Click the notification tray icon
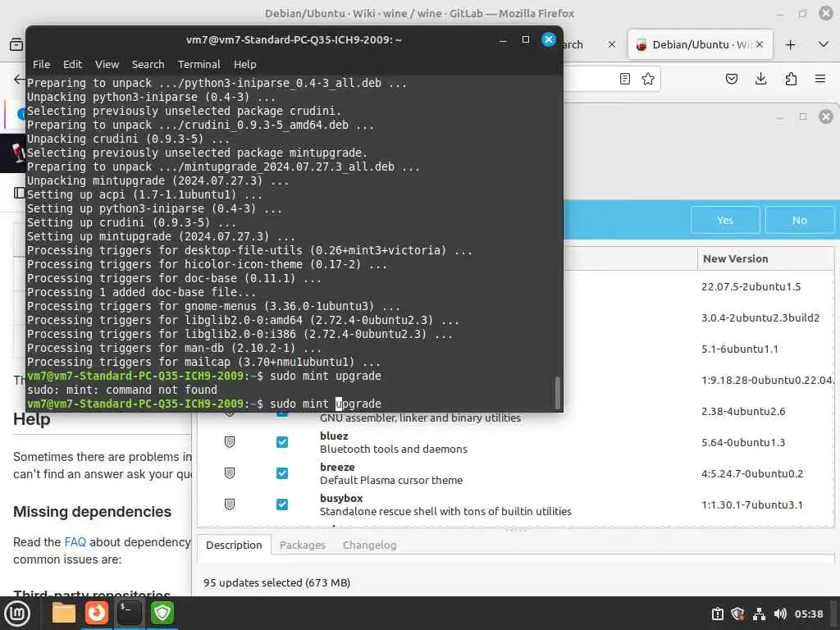The width and height of the screenshot is (840, 630). coord(717,614)
